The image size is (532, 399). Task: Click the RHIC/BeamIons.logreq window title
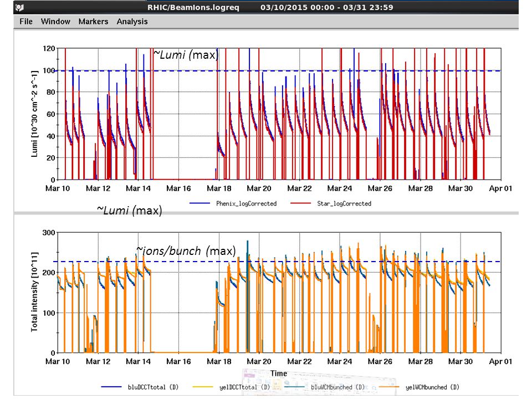coord(193,7)
